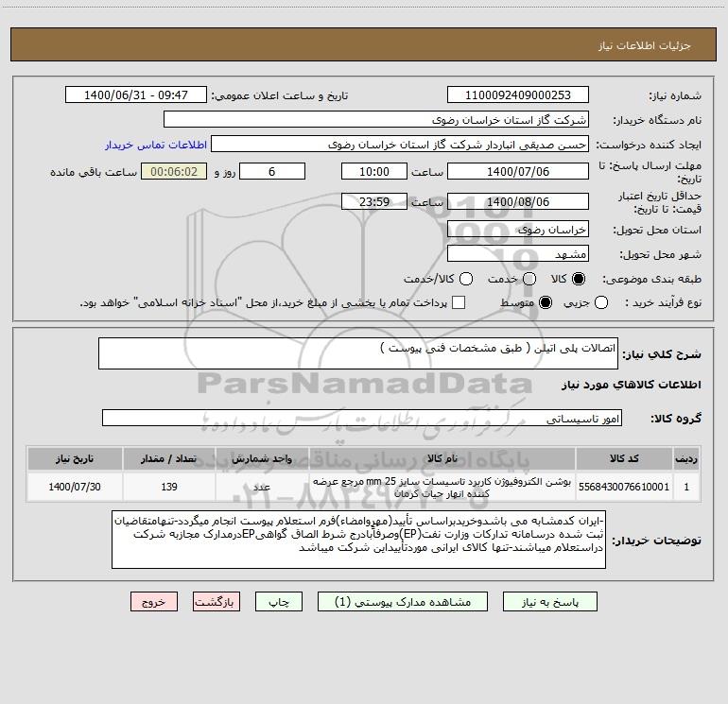Click the کد کالا column header
This screenshot has width=728, height=704.
click(624, 458)
